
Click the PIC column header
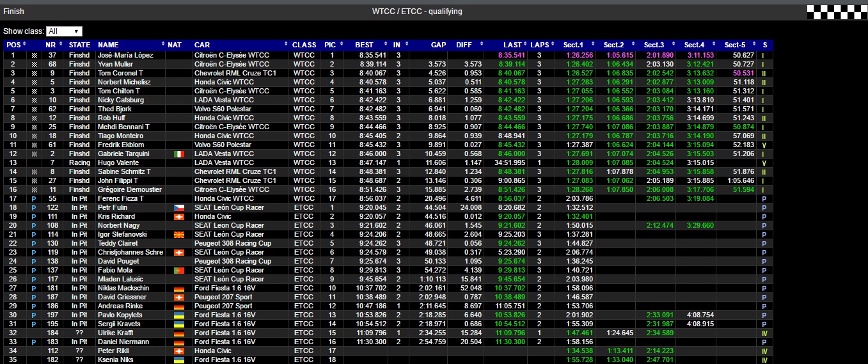coord(330,45)
